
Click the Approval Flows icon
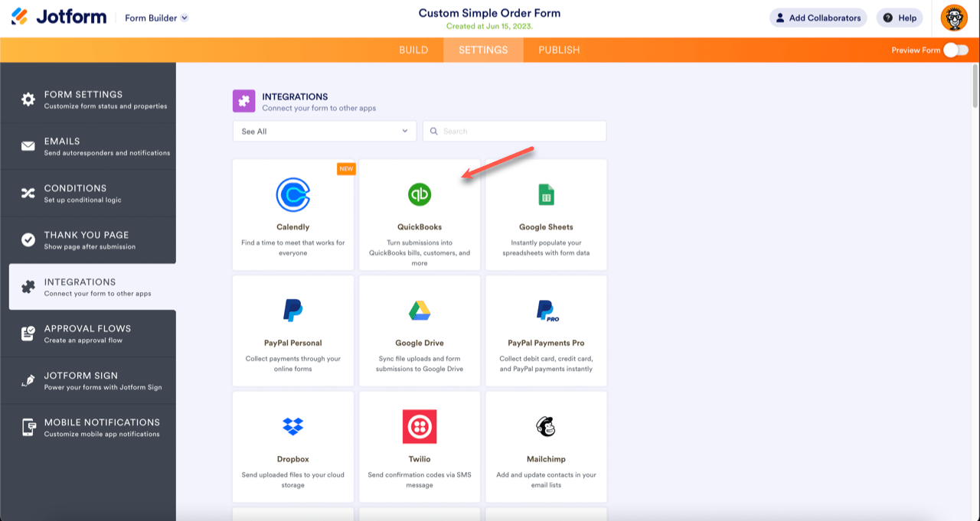[28, 334]
